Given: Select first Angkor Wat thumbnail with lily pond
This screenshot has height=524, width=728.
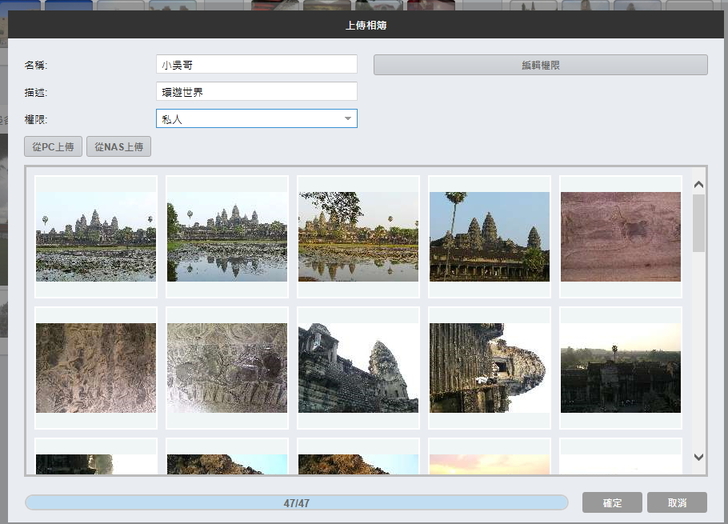Looking at the screenshot, I should coord(96,237).
